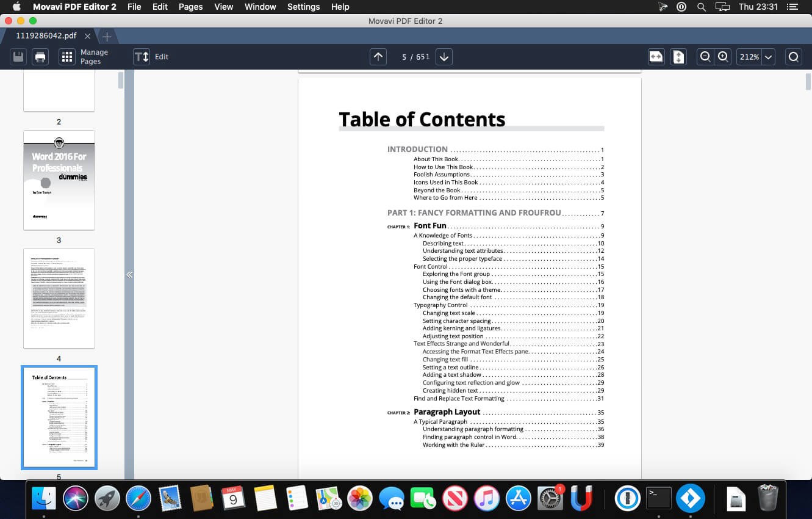This screenshot has height=519, width=812.
Task: Open Calendar from the Dock
Action: [x=233, y=498]
